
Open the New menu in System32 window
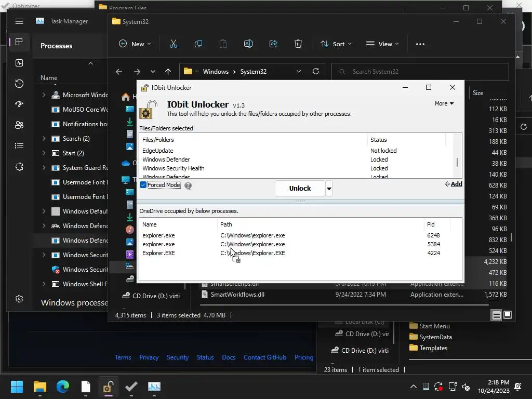coord(135,44)
